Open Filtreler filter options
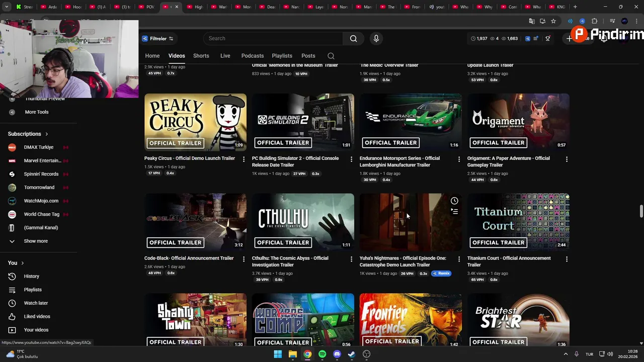The height and width of the screenshot is (362, 644). (157, 39)
